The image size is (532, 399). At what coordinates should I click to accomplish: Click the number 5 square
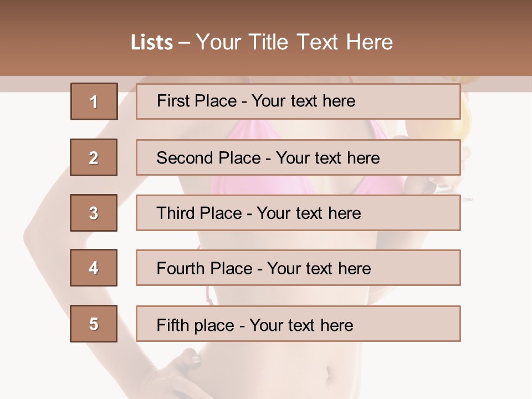(94, 324)
